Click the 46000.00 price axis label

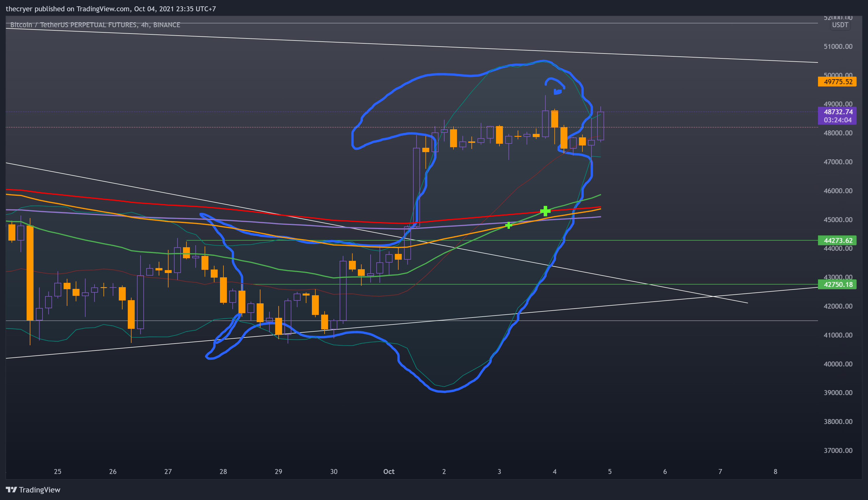(838, 191)
